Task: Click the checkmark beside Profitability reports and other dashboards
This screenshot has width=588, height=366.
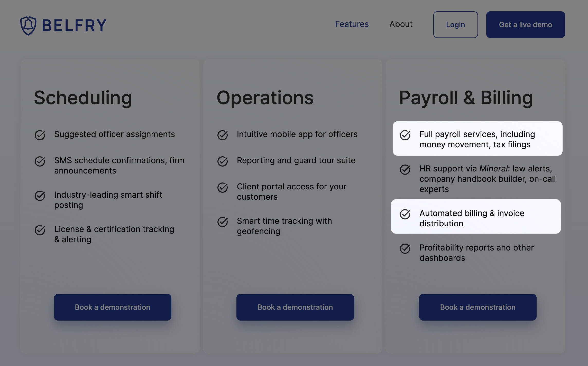Action: 405,249
